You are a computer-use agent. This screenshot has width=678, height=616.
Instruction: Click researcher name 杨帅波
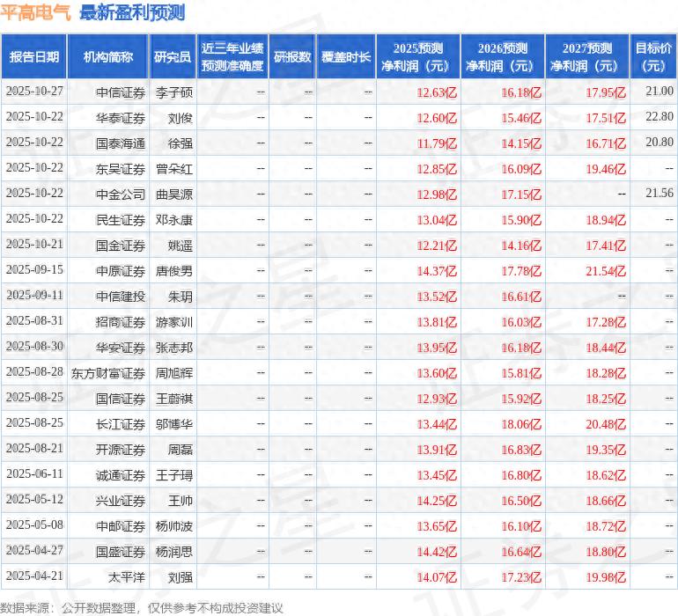(174, 526)
